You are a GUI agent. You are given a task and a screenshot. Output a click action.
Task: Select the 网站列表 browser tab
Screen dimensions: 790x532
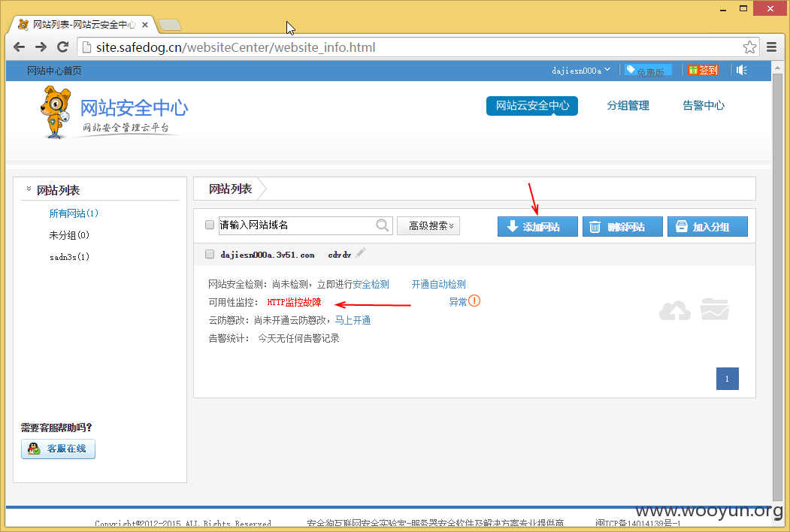83,25
